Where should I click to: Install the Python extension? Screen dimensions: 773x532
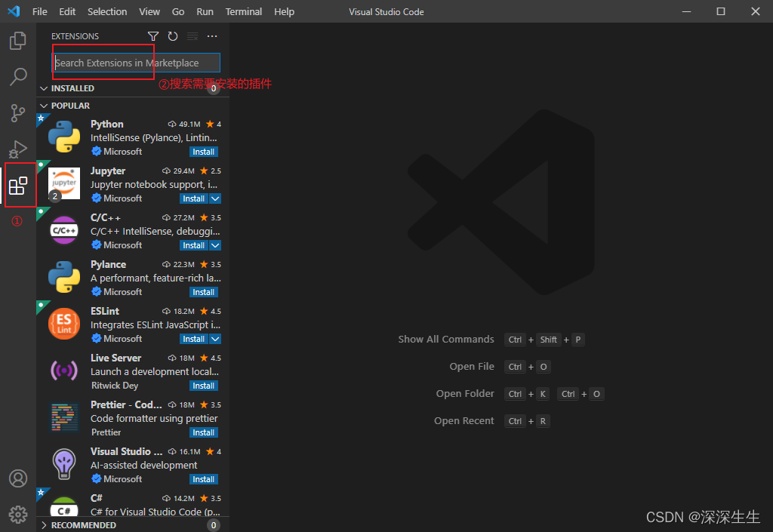click(x=204, y=152)
